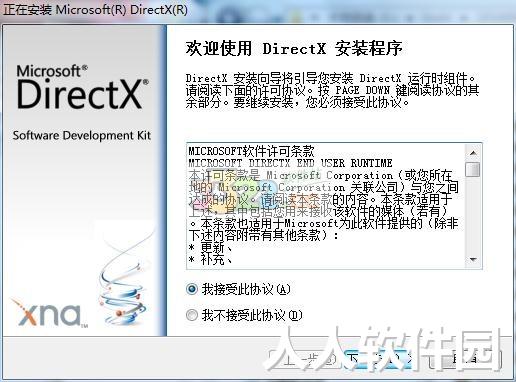Click the xna logo
Viewport: 516px width, 382px height.
click(49, 313)
